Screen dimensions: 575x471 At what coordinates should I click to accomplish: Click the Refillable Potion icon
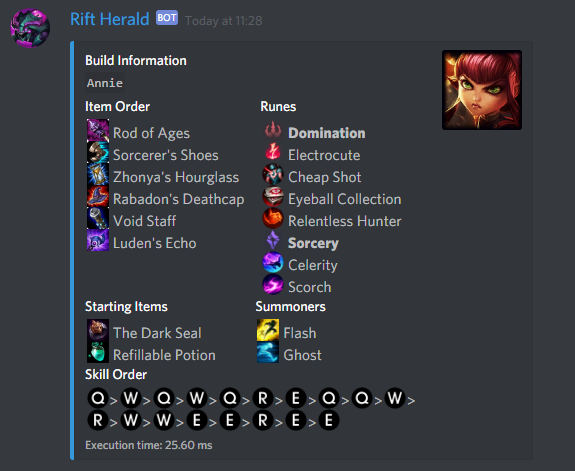[x=98, y=352]
